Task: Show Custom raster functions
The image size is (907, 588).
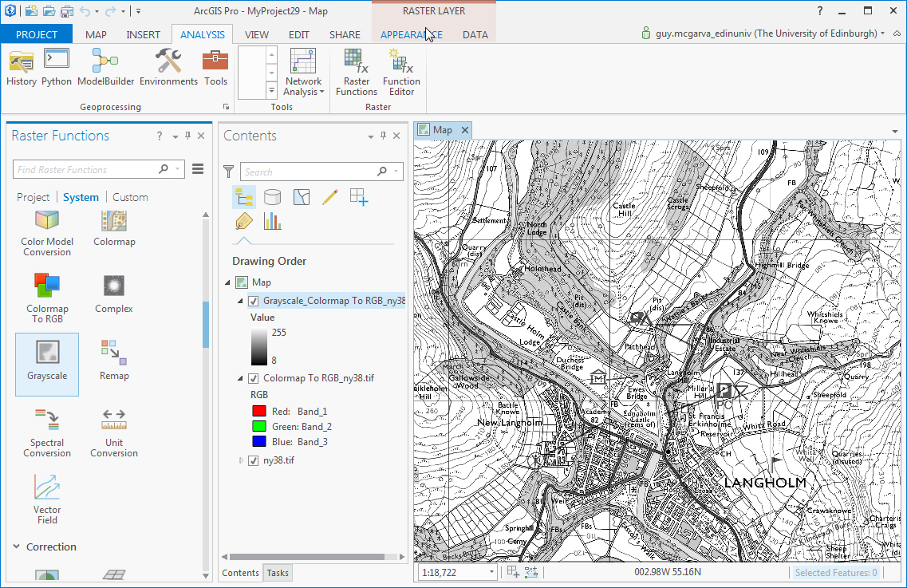Action: 130,197
